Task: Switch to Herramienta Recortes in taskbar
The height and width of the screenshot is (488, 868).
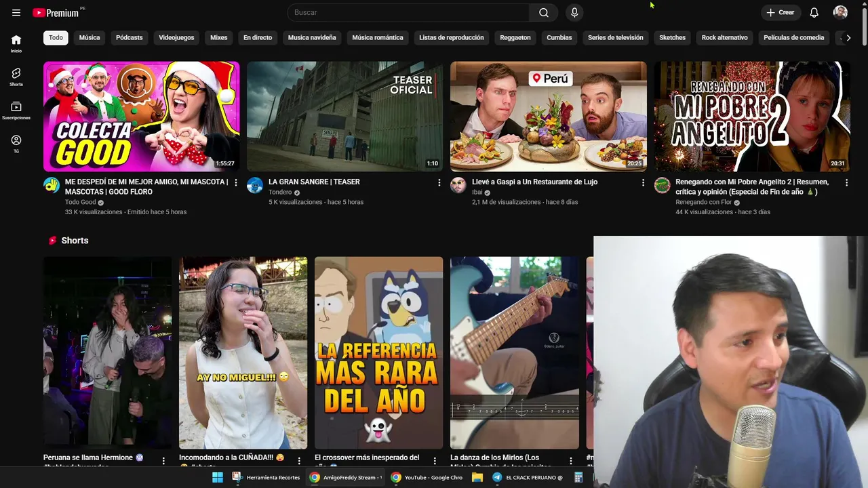Action: coord(267,477)
